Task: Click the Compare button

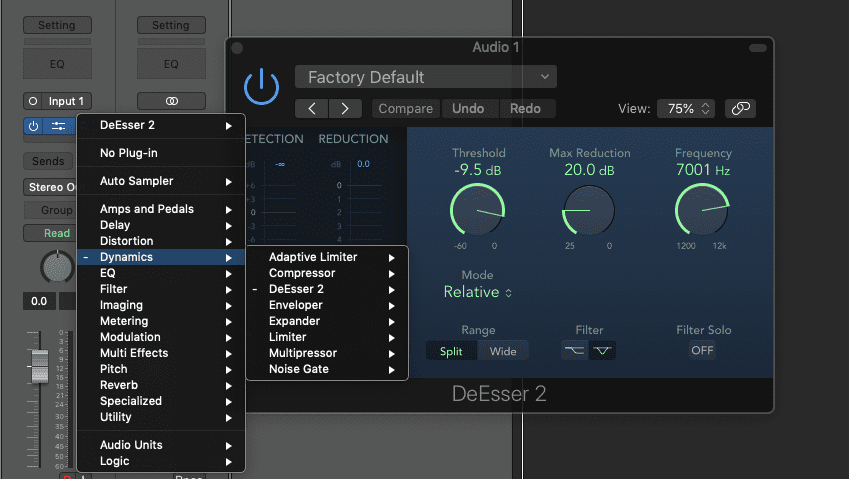Action: [406, 109]
